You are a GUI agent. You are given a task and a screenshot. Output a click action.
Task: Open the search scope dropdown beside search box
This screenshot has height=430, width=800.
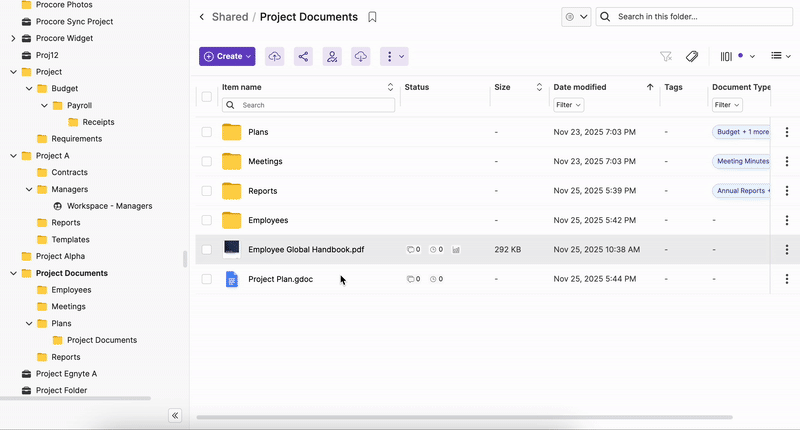576,17
